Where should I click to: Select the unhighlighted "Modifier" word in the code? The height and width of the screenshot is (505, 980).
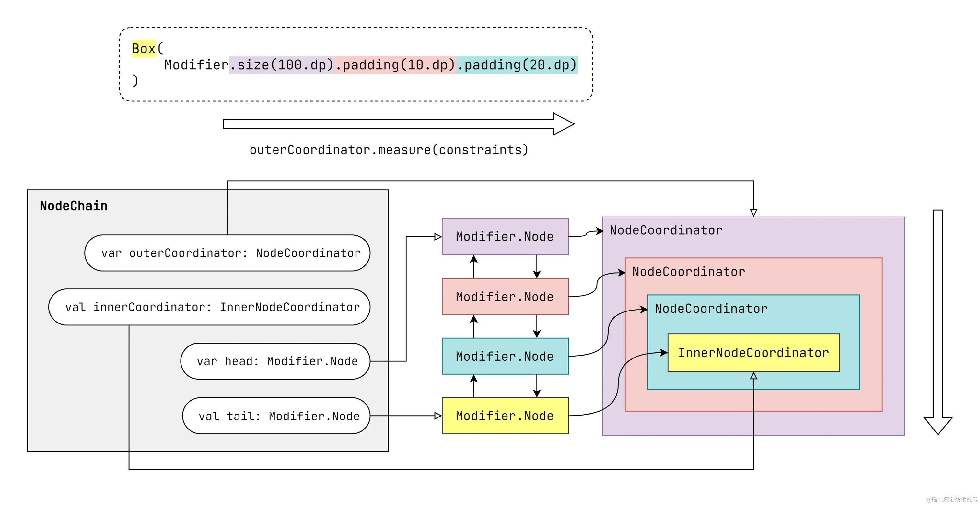pyautogui.click(x=196, y=65)
